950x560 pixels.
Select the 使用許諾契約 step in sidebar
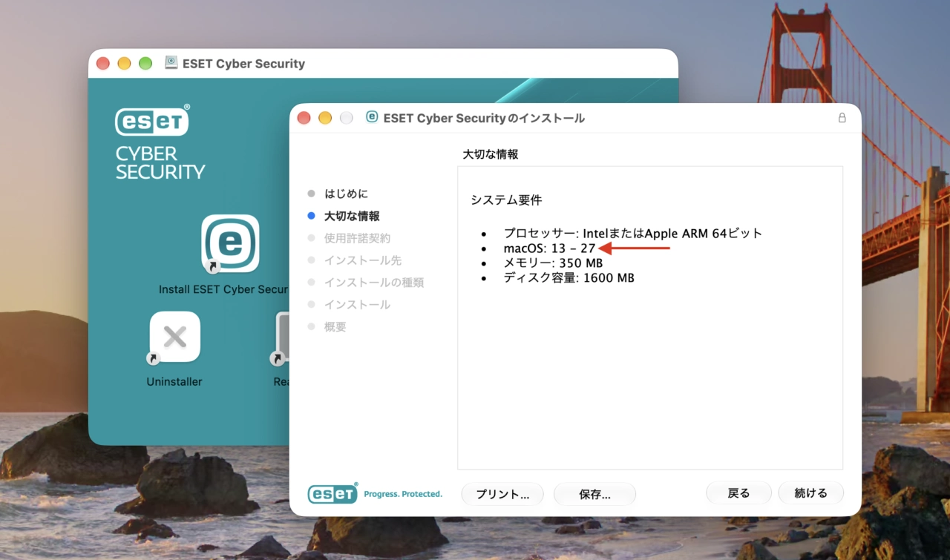357,238
